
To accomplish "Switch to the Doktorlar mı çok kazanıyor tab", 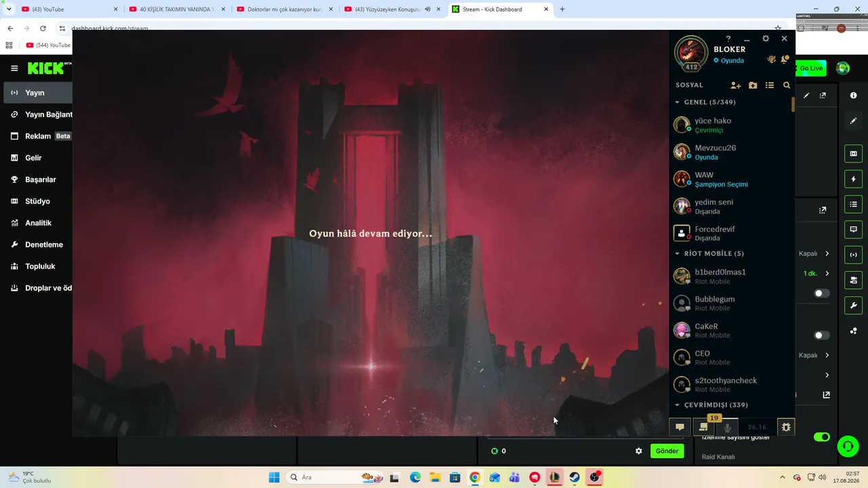I will pyautogui.click(x=284, y=9).
